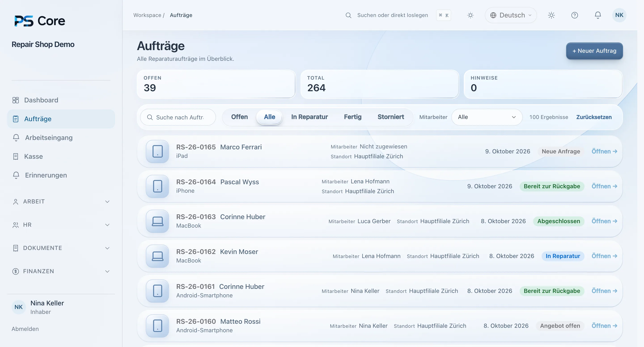Image resolution: width=644 pixels, height=347 pixels.
Task: Click the phone icon for RS-26-0164
Action: [157, 186]
